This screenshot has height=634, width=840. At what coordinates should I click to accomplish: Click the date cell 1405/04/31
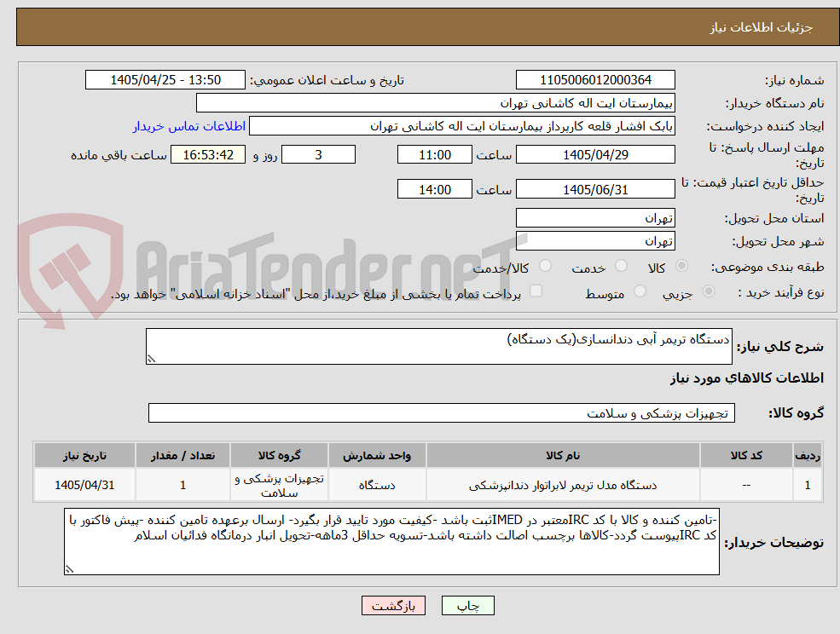tap(84, 485)
